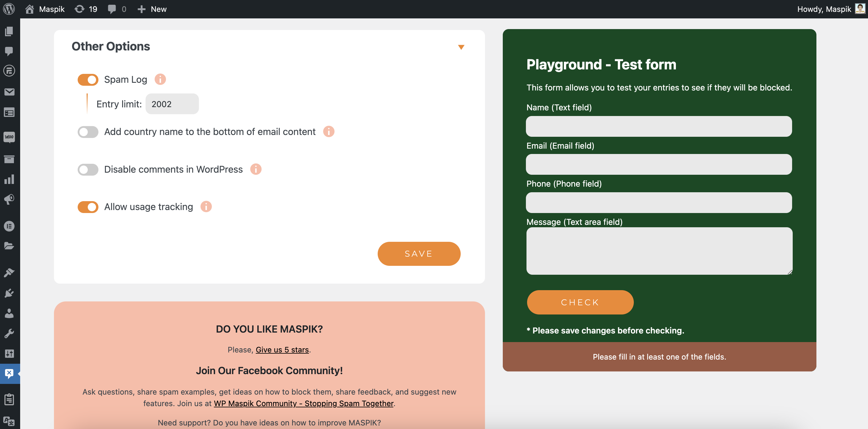868x429 pixels.
Task: Toggle the Spam Log switch off
Action: click(x=88, y=80)
